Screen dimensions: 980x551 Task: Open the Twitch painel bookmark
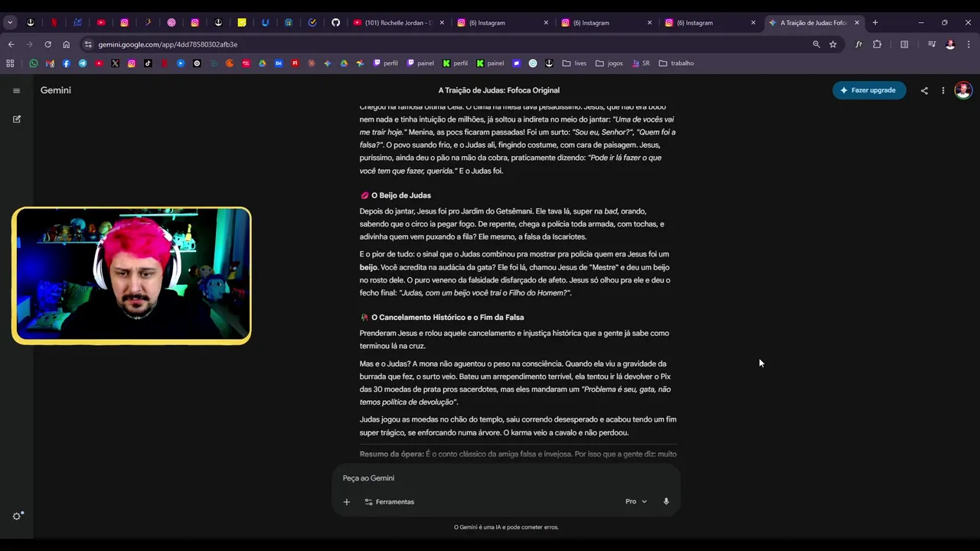420,64
